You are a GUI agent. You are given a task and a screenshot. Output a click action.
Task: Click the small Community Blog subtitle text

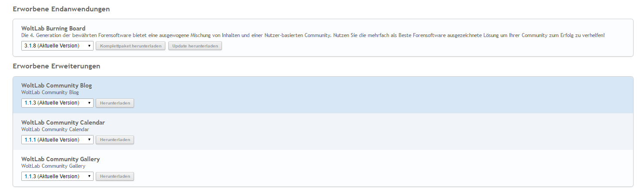(x=50, y=92)
